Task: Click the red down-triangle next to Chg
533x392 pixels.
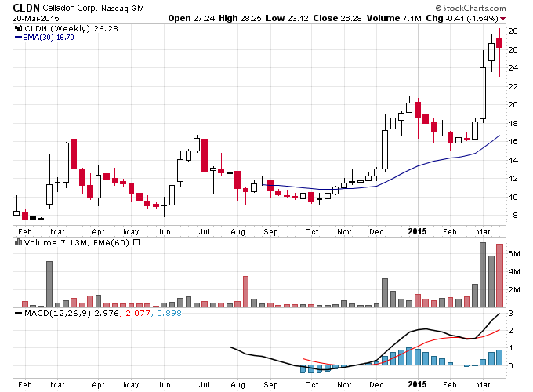Action: [502, 19]
